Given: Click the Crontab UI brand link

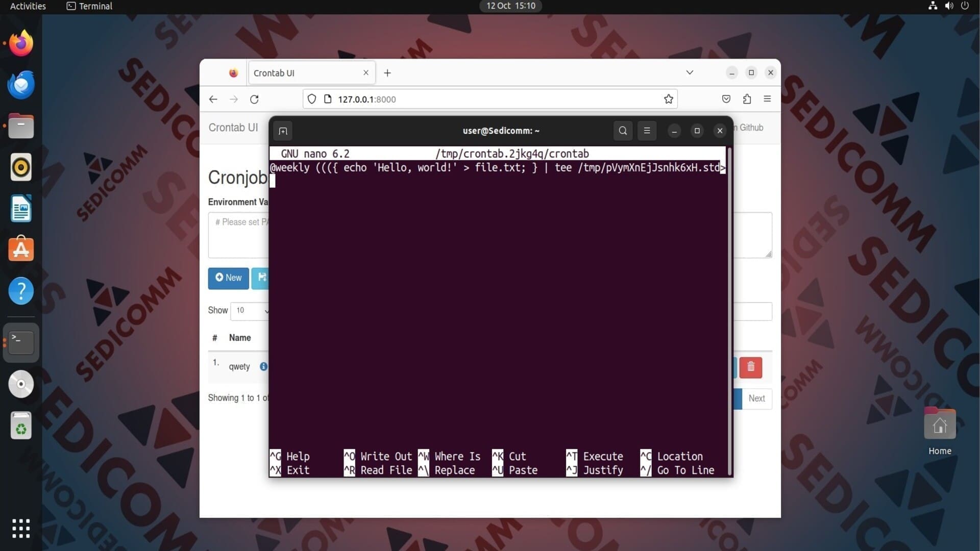Looking at the screenshot, I should click(233, 128).
